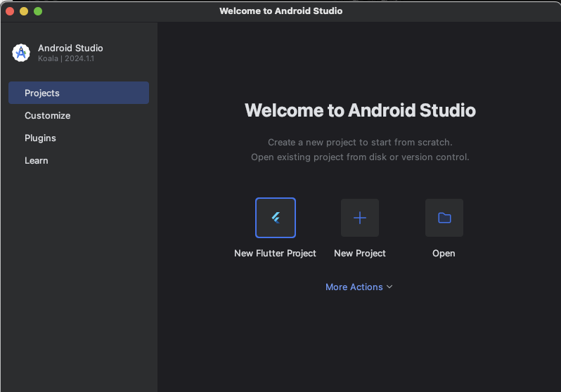Click the Welcome to Android Studio heading
Screen dimensions: 561x392
click(x=360, y=110)
